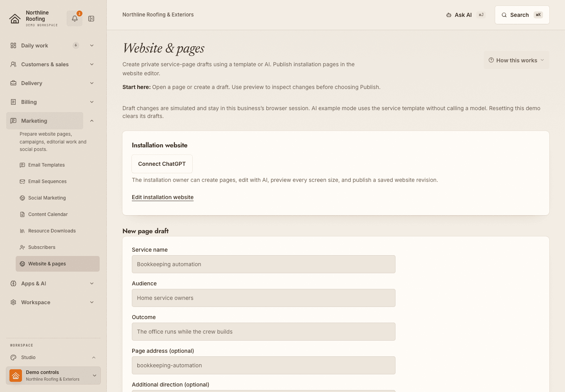
Task: Click the Page address input field
Action: [x=264, y=365]
